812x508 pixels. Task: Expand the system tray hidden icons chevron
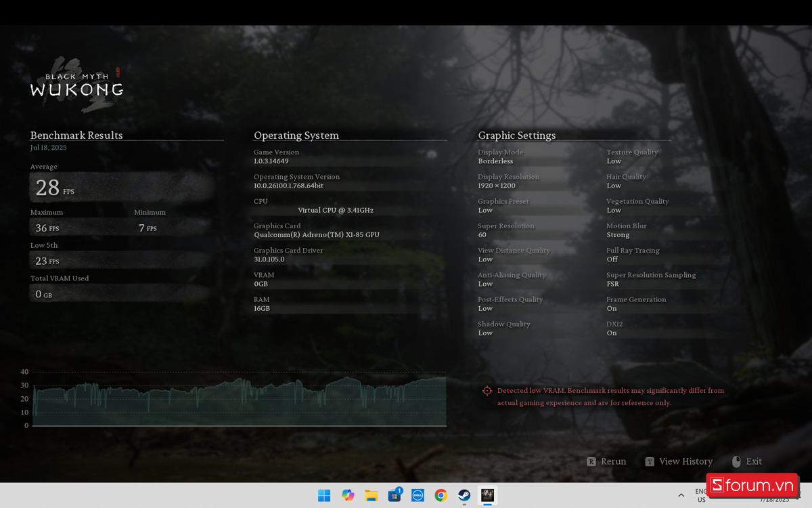coord(681,495)
